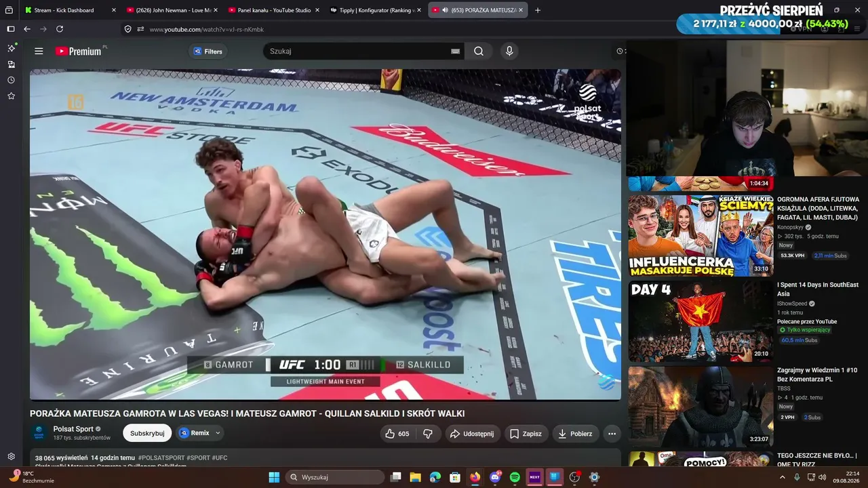
Task: Go back to the previous page
Action: point(27,29)
